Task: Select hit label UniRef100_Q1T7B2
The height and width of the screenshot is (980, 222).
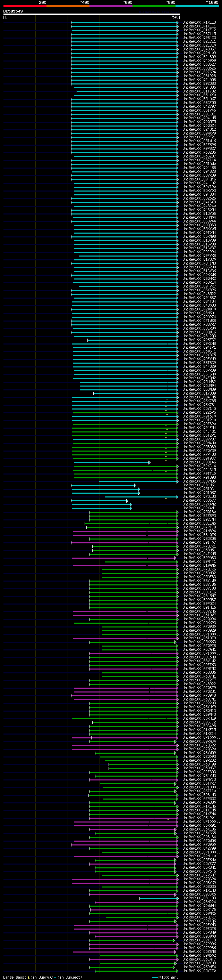Action: (x=199, y=91)
